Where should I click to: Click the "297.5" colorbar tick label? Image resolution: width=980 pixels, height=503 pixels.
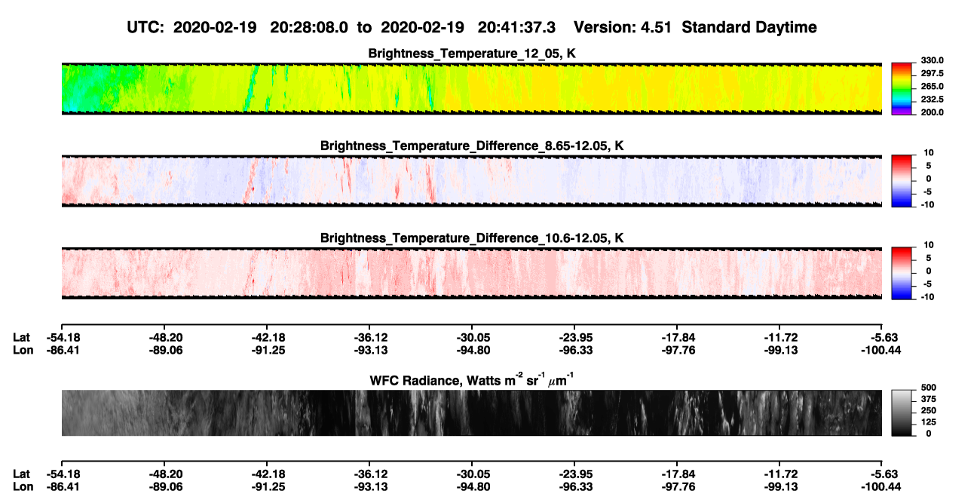930,73
